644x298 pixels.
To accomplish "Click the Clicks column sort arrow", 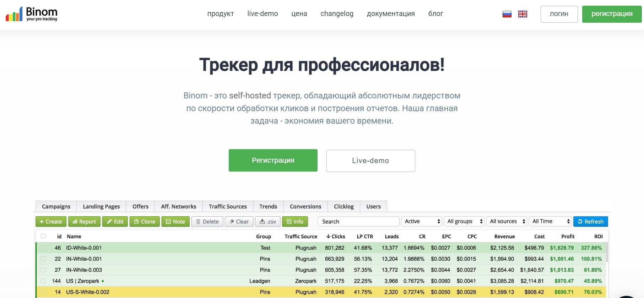I will click(x=328, y=236).
